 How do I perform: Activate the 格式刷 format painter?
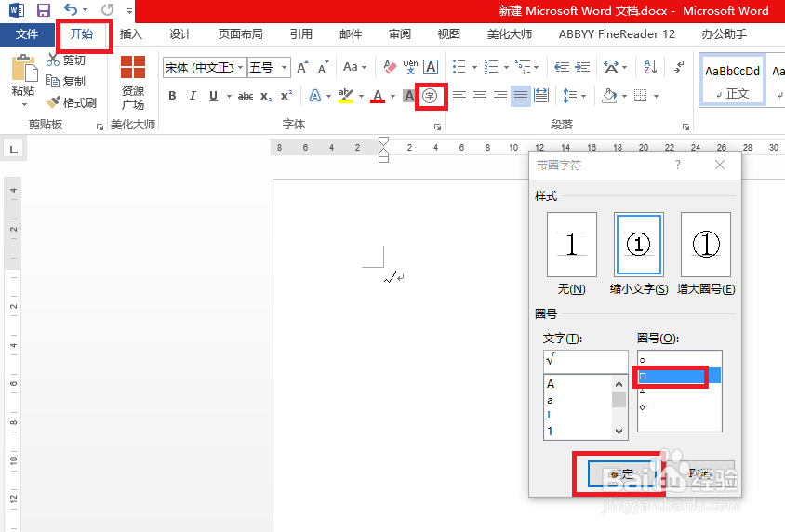click(71, 102)
